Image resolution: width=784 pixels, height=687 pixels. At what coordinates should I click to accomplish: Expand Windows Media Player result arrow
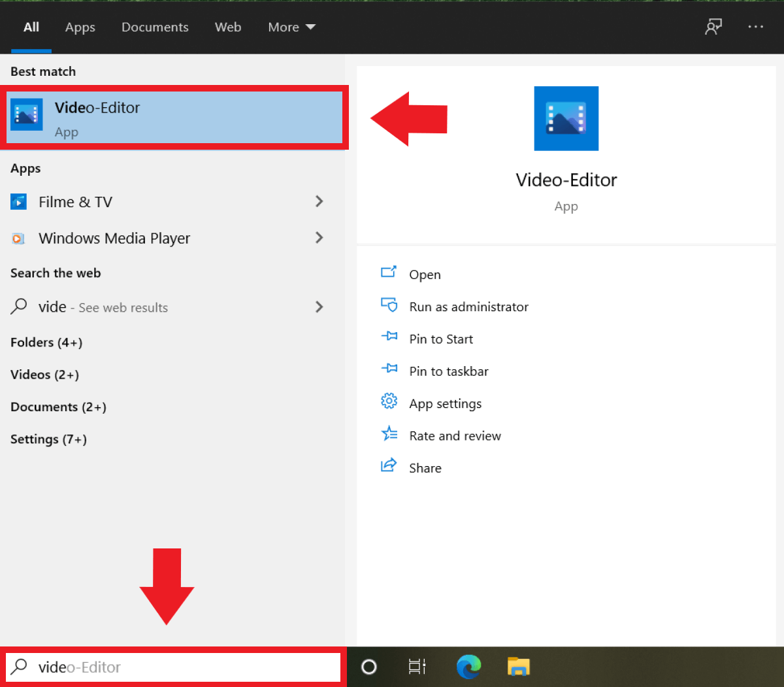coord(319,238)
